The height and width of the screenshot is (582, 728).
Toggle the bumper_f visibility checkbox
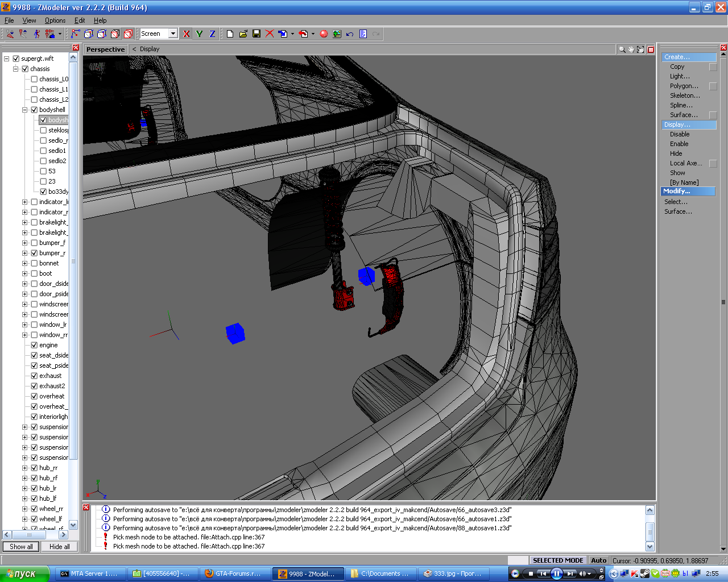click(34, 243)
